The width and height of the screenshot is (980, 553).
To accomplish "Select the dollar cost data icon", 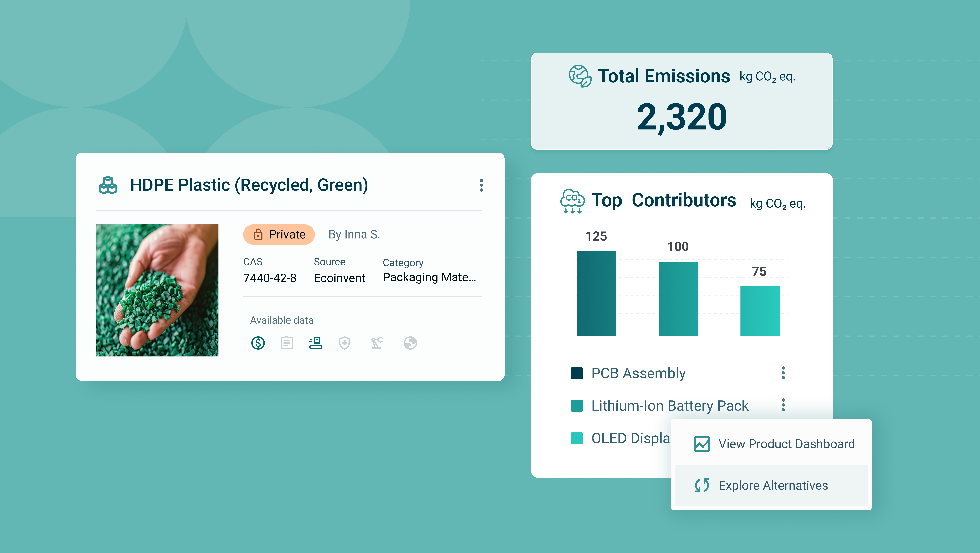I will (x=258, y=343).
